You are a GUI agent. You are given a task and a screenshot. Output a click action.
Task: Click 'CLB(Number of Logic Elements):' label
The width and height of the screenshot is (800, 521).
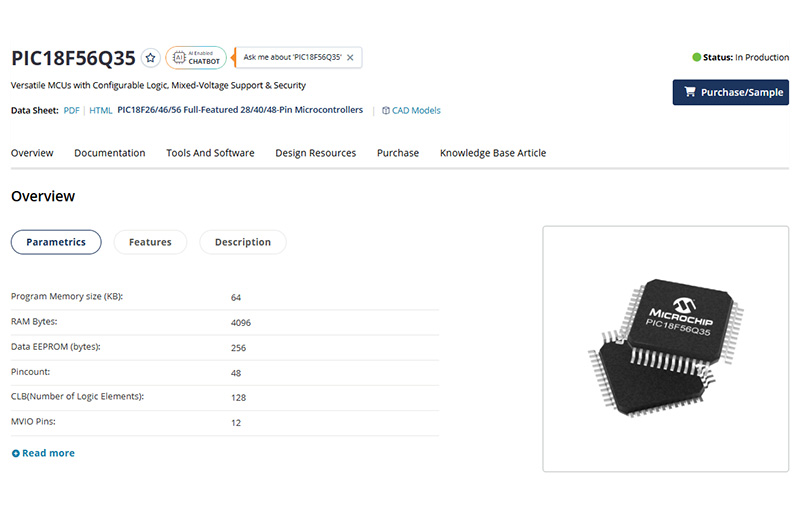tap(78, 396)
